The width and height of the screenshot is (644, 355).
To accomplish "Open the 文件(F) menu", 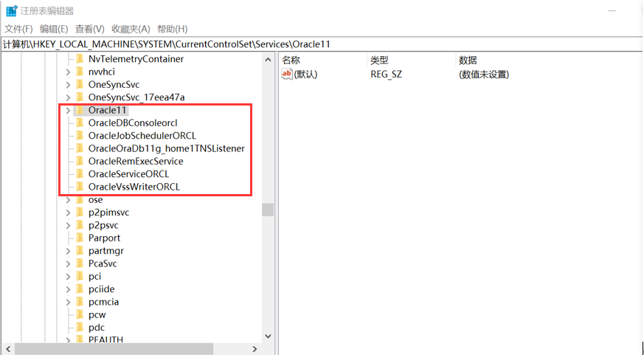I will point(18,30).
